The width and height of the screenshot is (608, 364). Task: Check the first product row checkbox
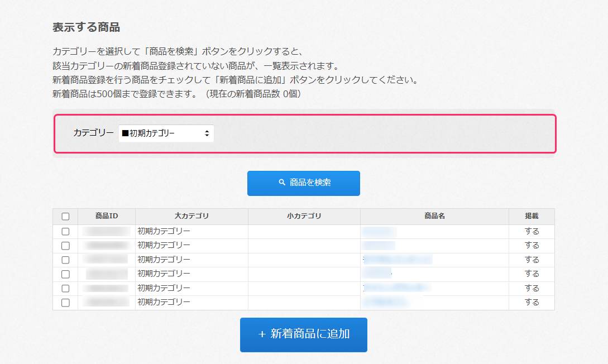tap(65, 232)
